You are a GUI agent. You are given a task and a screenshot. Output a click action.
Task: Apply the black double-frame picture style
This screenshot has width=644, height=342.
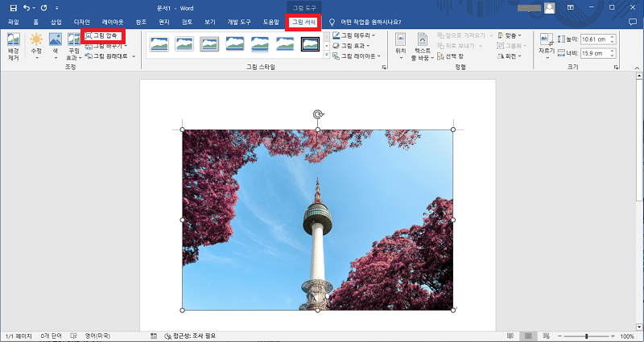pyautogui.click(x=310, y=43)
